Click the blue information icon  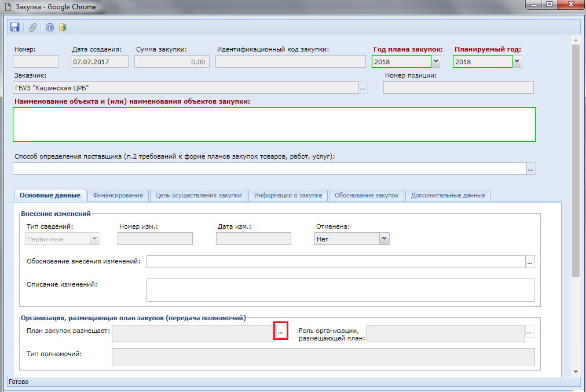click(x=50, y=27)
